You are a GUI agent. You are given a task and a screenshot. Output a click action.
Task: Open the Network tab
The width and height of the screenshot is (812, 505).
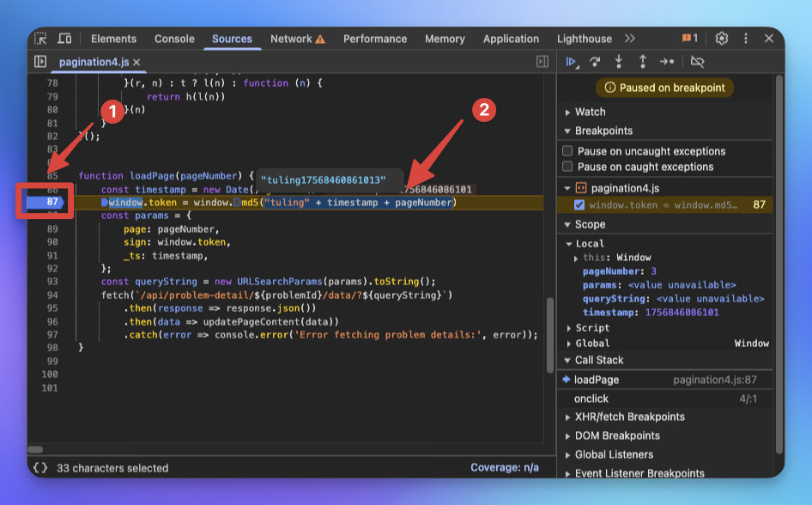coord(291,39)
